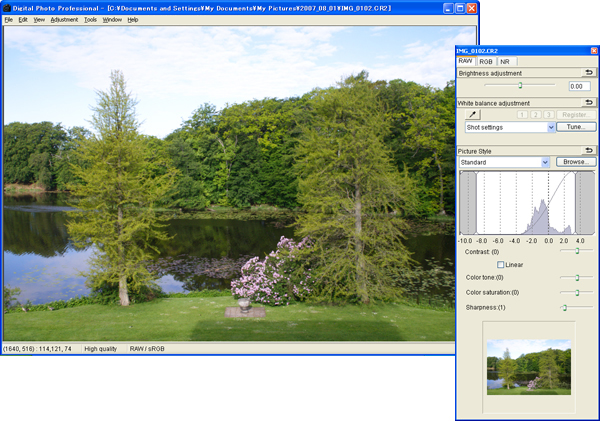The image size is (600, 421).
Task: Reset the White balance adjustment with its revert icon
Action: [588, 102]
